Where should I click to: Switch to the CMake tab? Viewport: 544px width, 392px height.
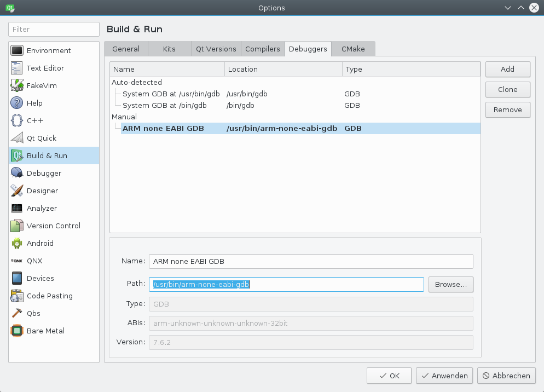coord(353,49)
